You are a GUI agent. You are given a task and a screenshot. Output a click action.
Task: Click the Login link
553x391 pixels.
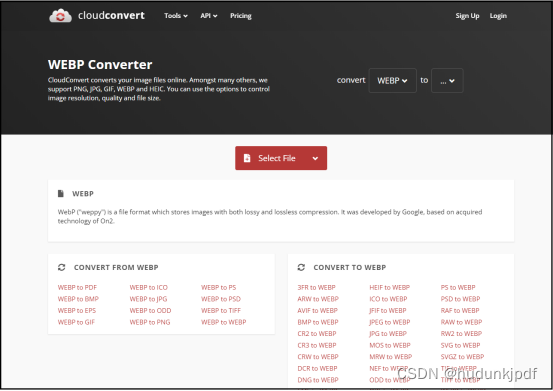(498, 16)
